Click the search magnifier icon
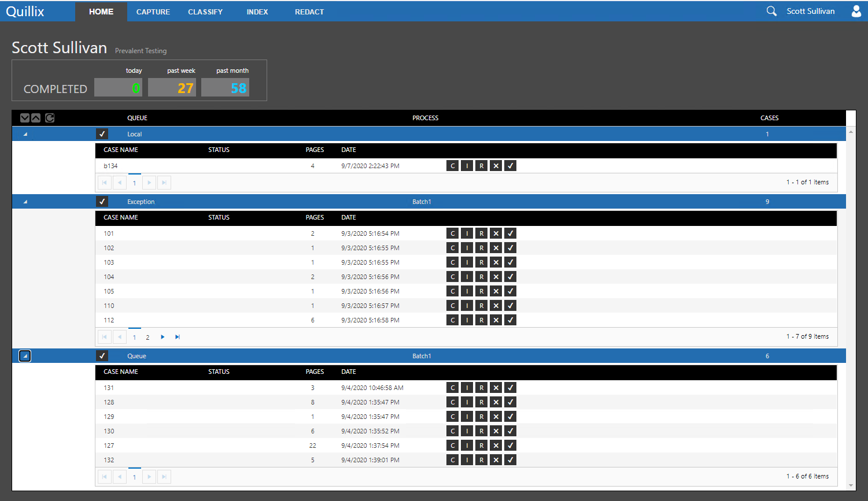This screenshot has height=501, width=868. [771, 11]
